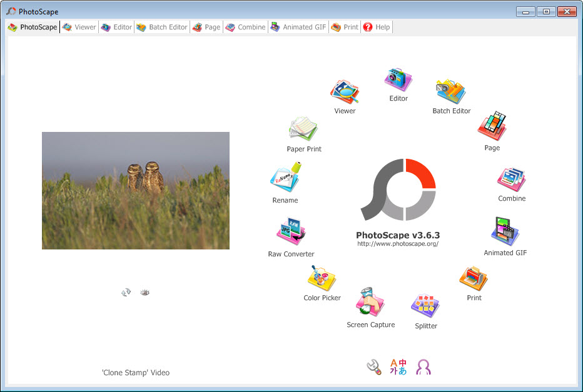Launch the Splitter tool
Viewport: 583px width, 392px height.
pyautogui.click(x=425, y=306)
